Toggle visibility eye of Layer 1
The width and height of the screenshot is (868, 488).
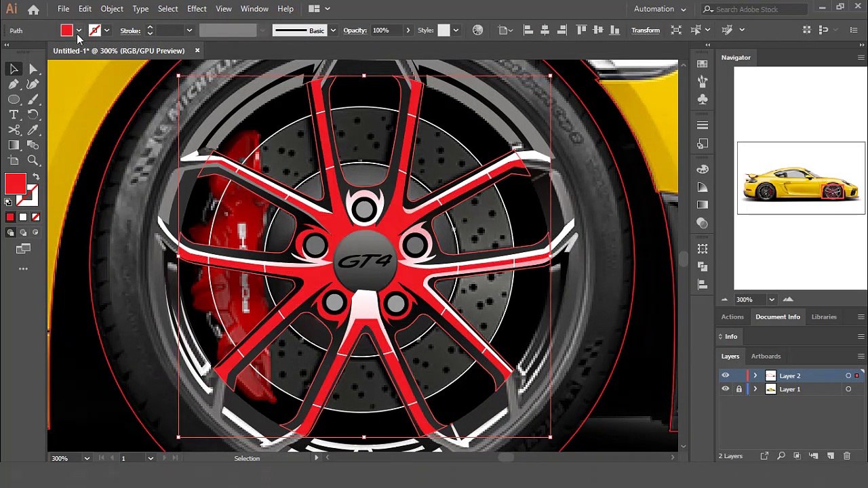coord(726,389)
